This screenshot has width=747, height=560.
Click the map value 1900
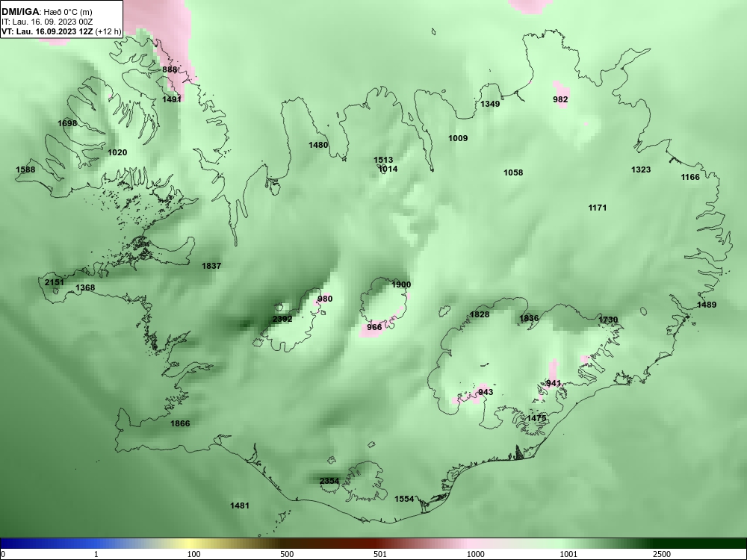pos(401,284)
